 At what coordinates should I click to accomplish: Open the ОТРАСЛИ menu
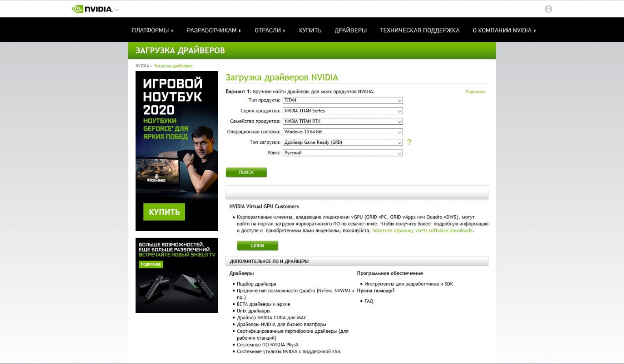coord(270,30)
